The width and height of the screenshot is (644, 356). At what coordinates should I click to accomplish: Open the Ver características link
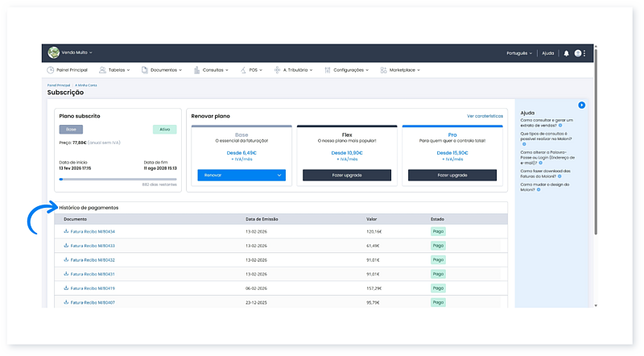click(485, 116)
